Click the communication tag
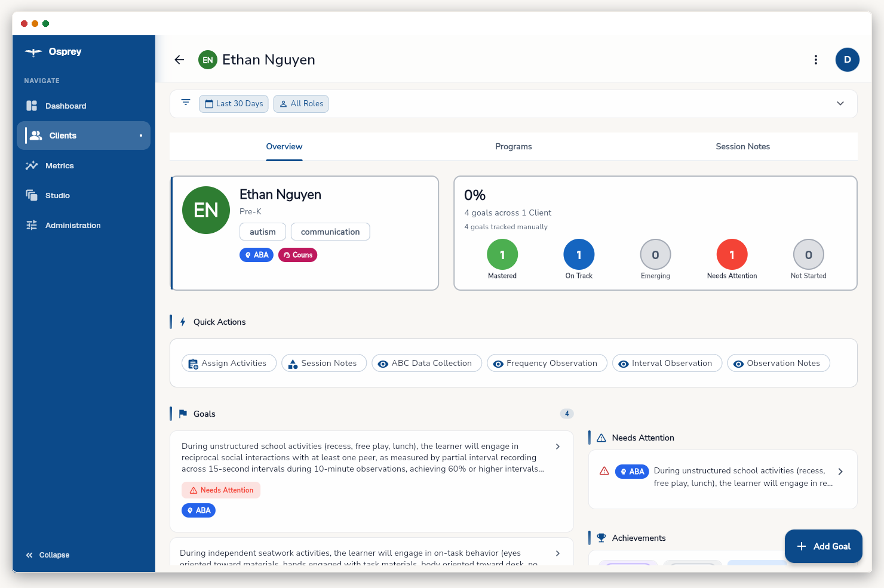The width and height of the screenshot is (884, 588). point(330,232)
